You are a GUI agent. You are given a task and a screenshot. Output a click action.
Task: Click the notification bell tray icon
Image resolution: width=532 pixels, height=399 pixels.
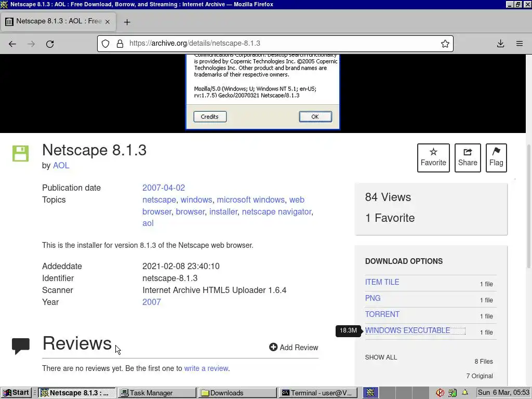click(x=465, y=393)
